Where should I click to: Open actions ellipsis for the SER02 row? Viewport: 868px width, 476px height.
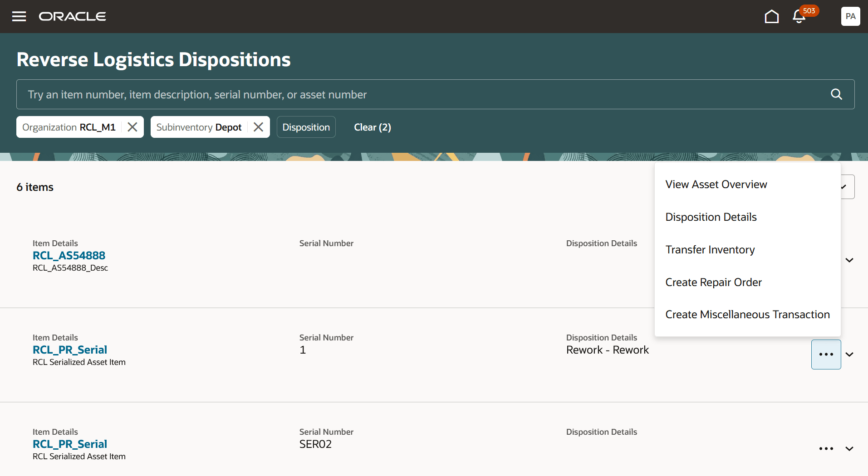pos(826,448)
